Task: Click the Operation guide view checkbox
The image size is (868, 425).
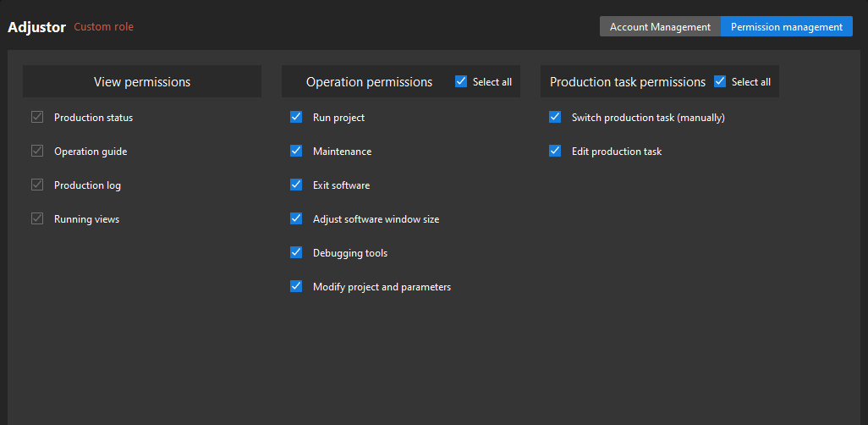Action: 37,152
